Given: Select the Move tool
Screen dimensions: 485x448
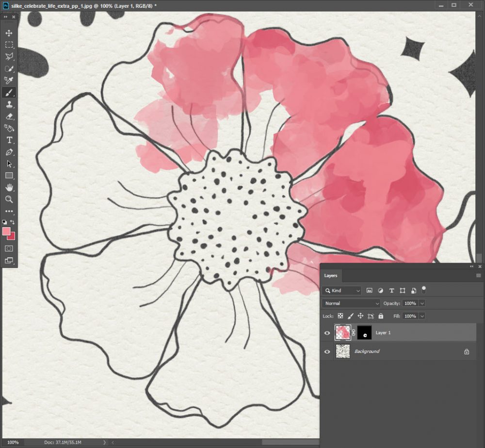Looking at the screenshot, I should (x=9, y=33).
